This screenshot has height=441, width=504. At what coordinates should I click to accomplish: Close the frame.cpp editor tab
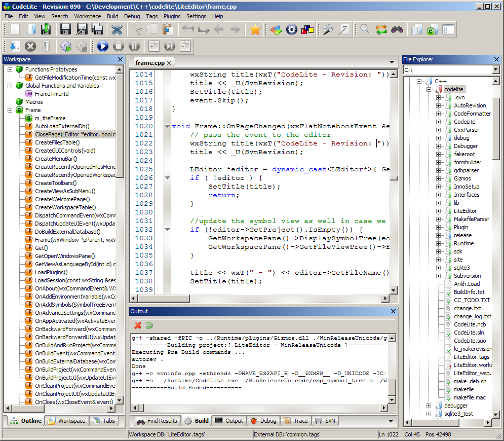(x=170, y=63)
